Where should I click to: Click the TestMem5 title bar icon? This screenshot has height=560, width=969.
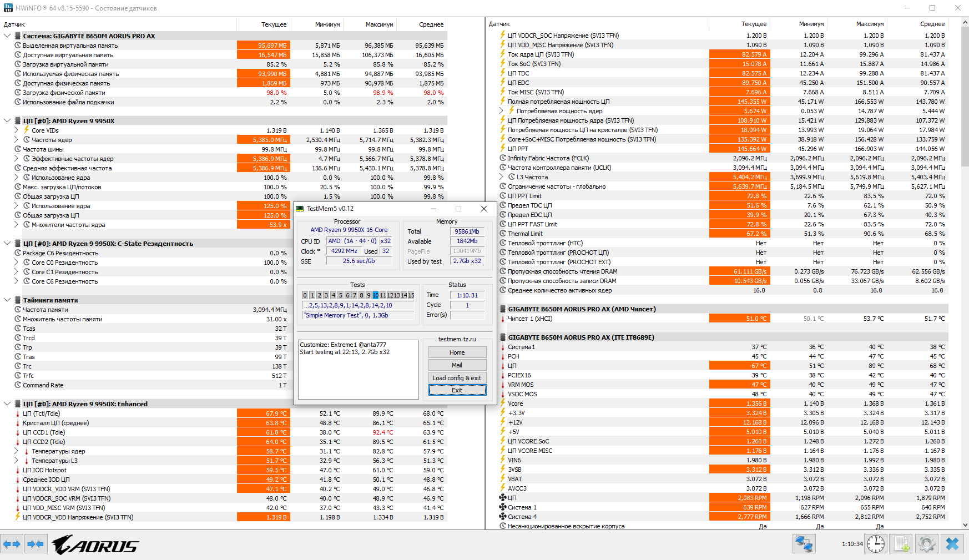click(300, 209)
